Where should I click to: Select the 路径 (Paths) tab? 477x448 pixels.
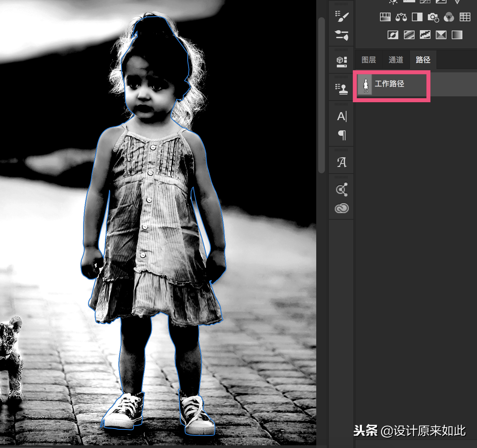[x=423, y=60]
